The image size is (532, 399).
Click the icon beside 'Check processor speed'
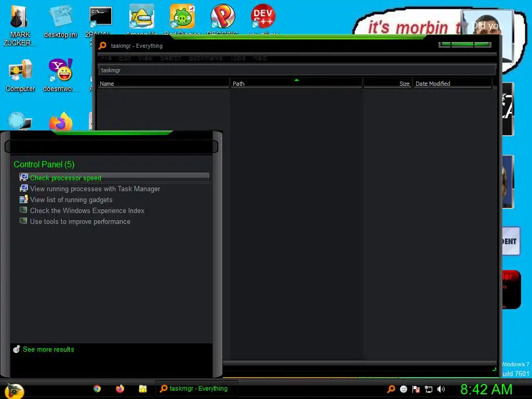click(x=24, y=177)
